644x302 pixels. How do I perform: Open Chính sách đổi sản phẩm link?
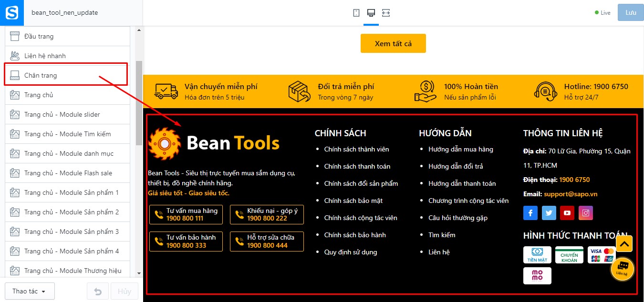pyautogui.click(x=361, y=183)
